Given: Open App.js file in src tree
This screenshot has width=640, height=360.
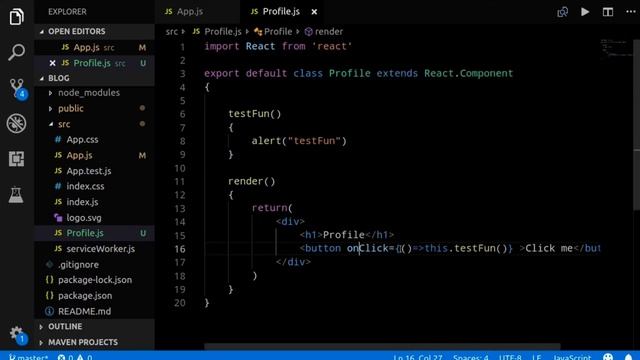Looking at the screenshot, I should [94, 155].
